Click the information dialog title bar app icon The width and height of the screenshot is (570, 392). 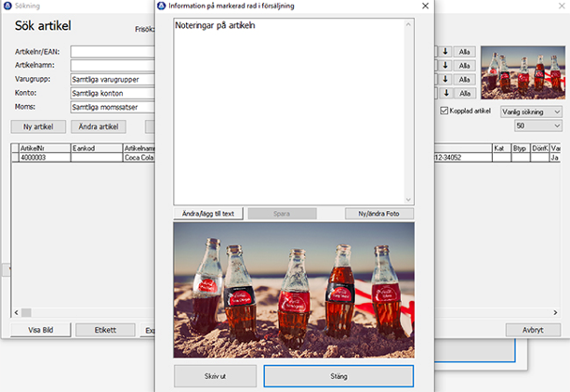pyautogui.click(x=162, y=6)
